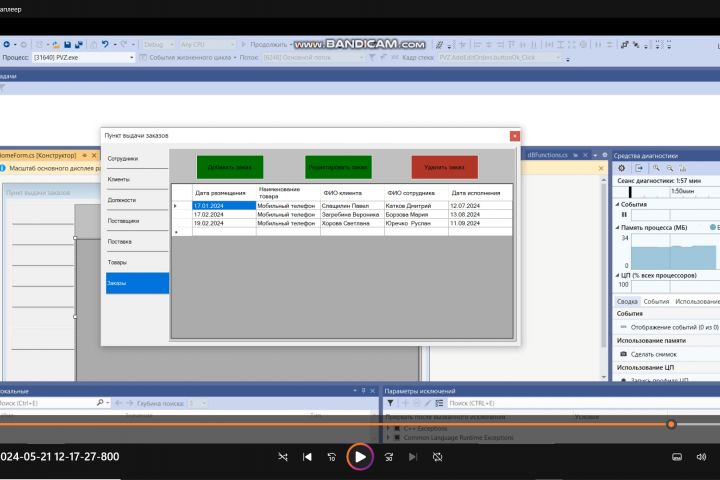Open the Debug configuration dropdown
The width and height of the screenshot is (720, 480).
(x=158, y=45)
